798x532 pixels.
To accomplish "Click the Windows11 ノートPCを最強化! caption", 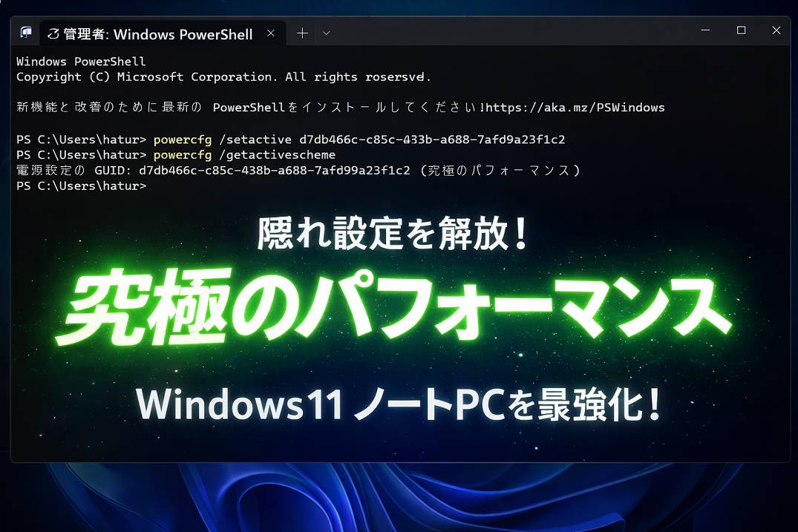I will pos(397,405).
